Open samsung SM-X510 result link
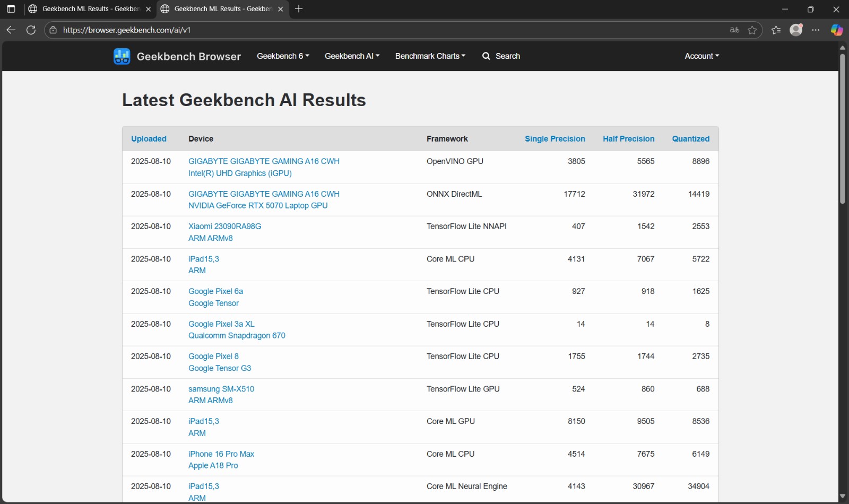Image resolution: width=849 pixels, height=504 pixels. coord(221,389)
